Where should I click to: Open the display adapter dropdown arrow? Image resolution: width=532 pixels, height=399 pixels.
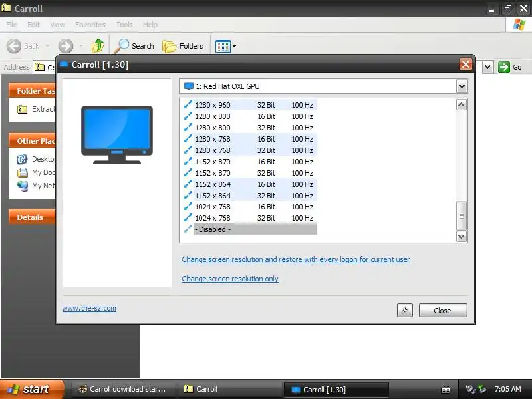click(x=462, y=86)
